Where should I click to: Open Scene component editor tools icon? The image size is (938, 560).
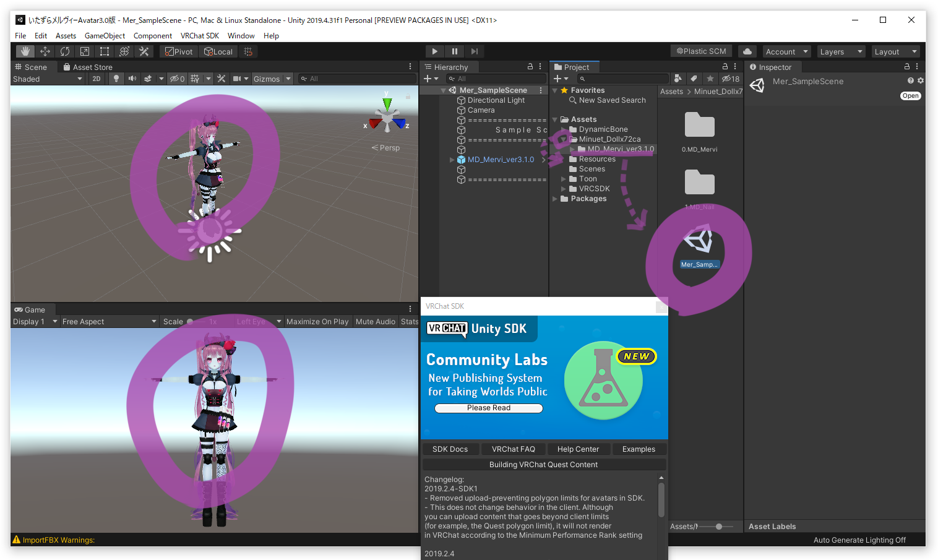[x=222, y=79]
